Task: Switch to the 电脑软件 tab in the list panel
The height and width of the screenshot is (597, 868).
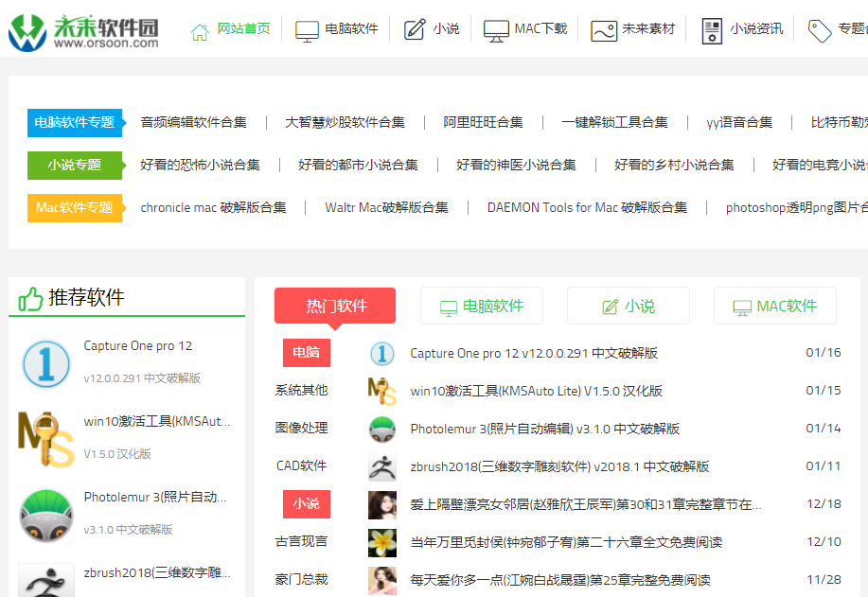Action: [482, 306]
